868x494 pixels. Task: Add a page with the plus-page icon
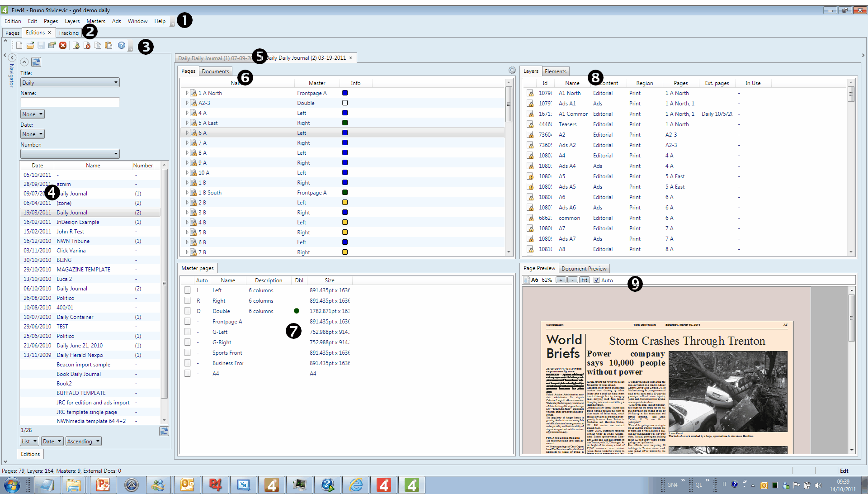pos(76,45)
